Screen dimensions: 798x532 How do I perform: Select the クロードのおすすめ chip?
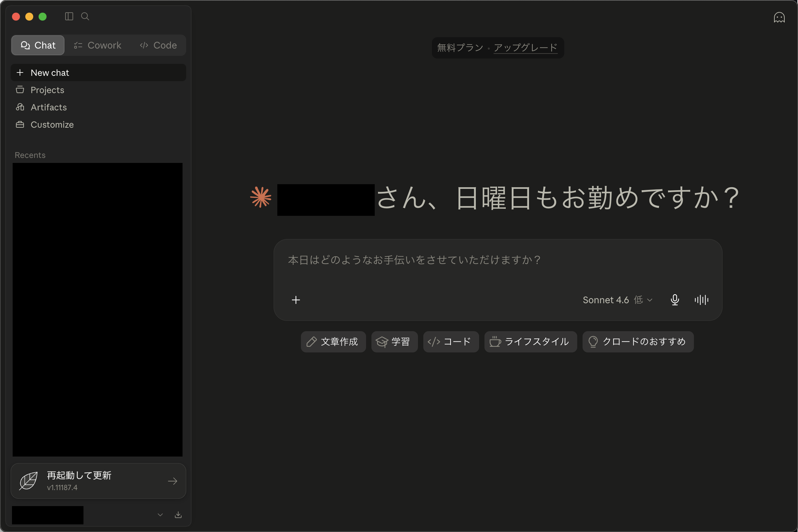638,342
